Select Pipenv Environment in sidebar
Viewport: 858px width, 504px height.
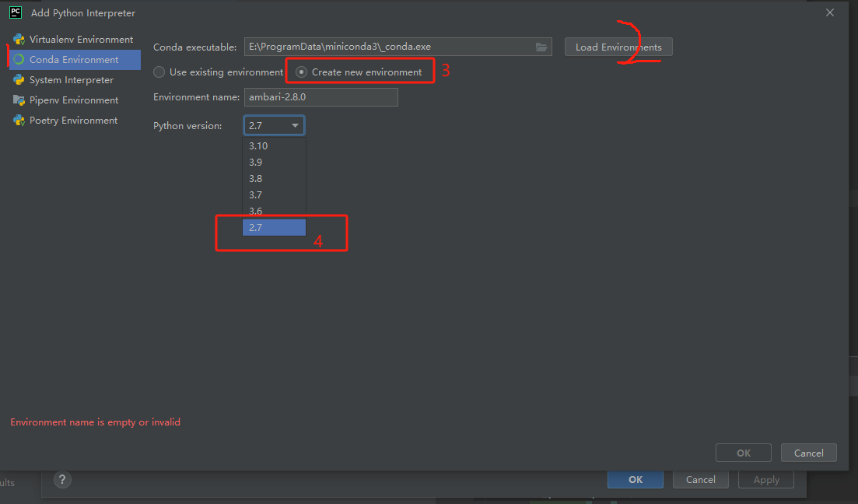click(x=74, y=100)
